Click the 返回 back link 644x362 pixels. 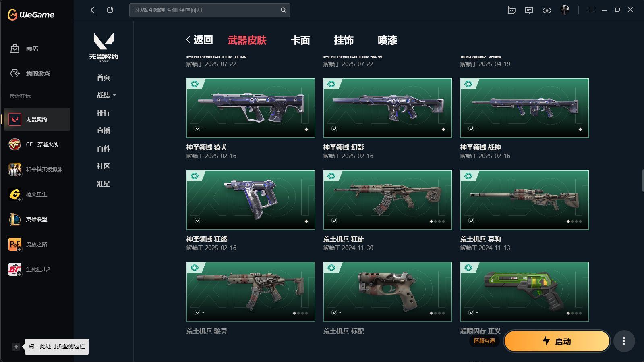200,40
